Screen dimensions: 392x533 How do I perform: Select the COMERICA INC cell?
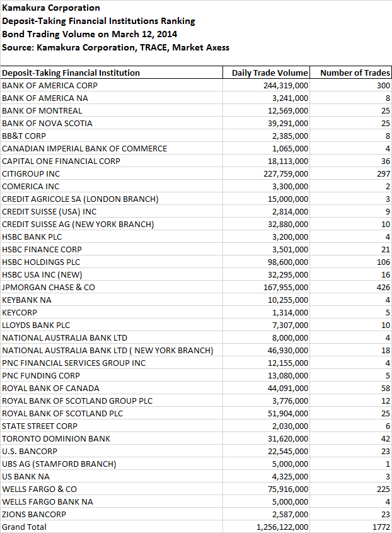[112, 186]
